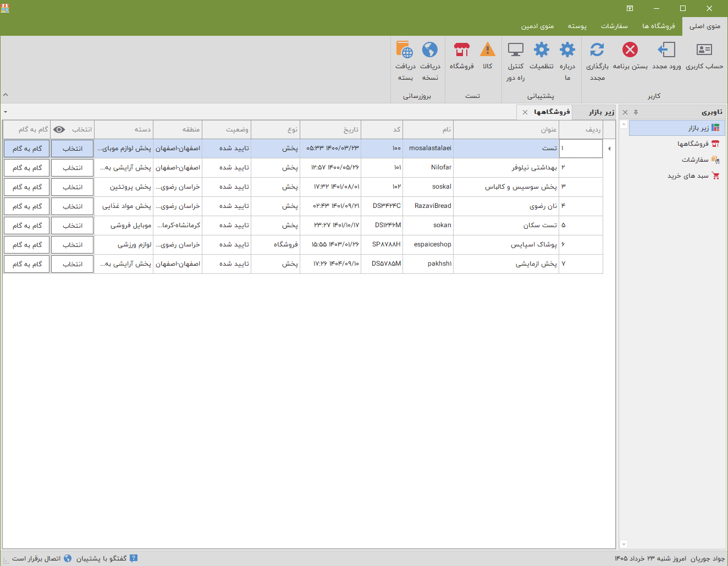Click گام به گام button for soskal row
Screen dimensions: 728x566
(x=27, y=187)
